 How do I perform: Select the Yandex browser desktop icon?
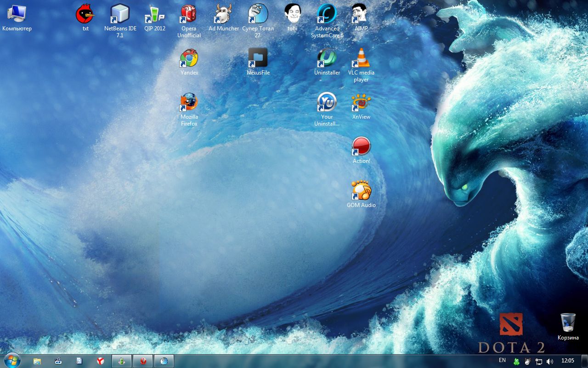(189, 58)
